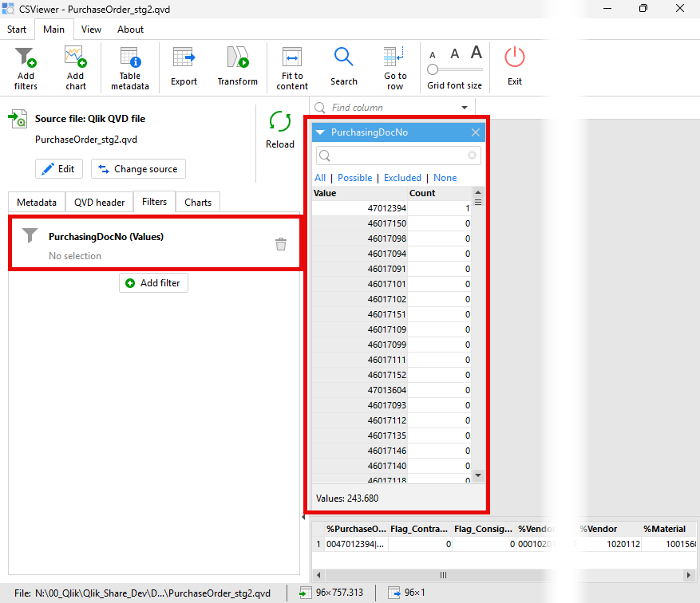
Task: Click the Grid font size slider
Action: click(433, 70)
